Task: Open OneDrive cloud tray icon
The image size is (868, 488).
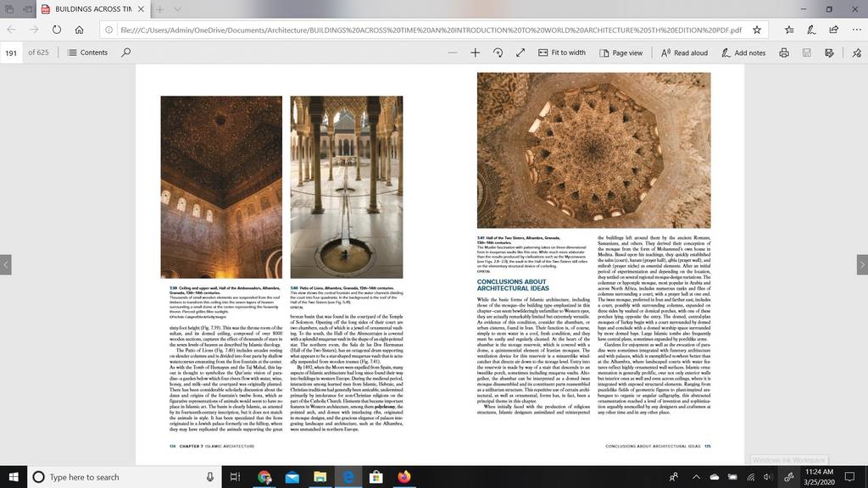Action: 714,477
